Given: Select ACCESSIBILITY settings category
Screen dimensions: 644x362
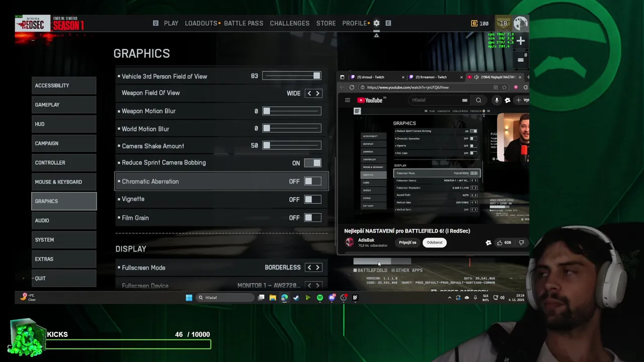Looking at the screenshot, I should (64, 85).
